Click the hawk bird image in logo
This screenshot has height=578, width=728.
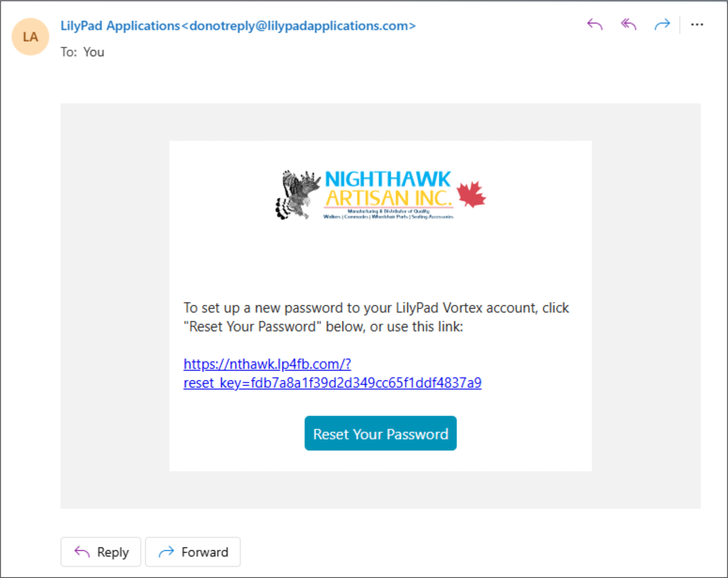coord(297,195)
